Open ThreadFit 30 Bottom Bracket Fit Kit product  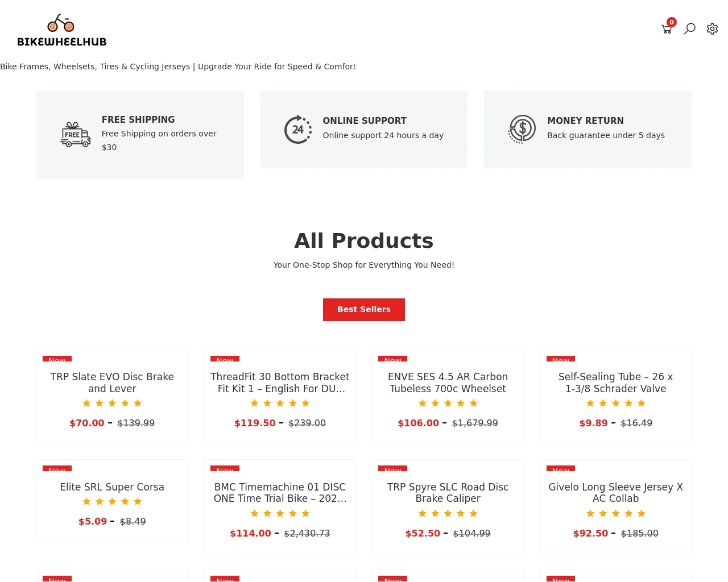pos(280,383)
